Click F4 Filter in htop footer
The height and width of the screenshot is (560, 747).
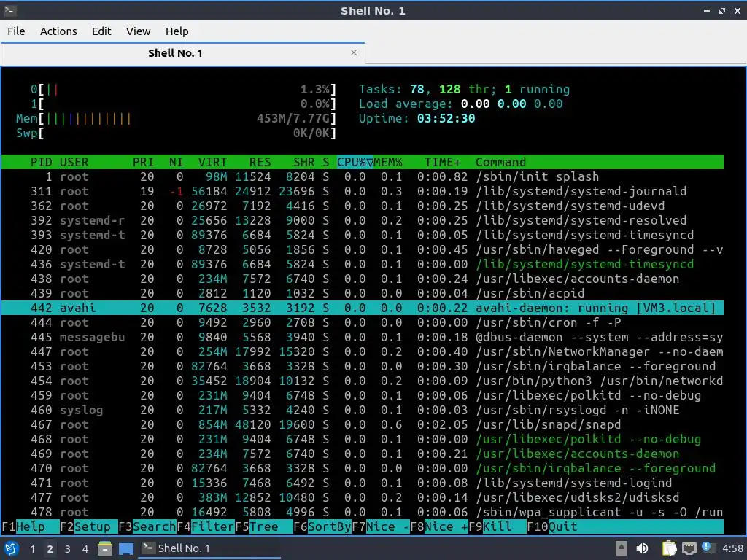tap(206, 526)
